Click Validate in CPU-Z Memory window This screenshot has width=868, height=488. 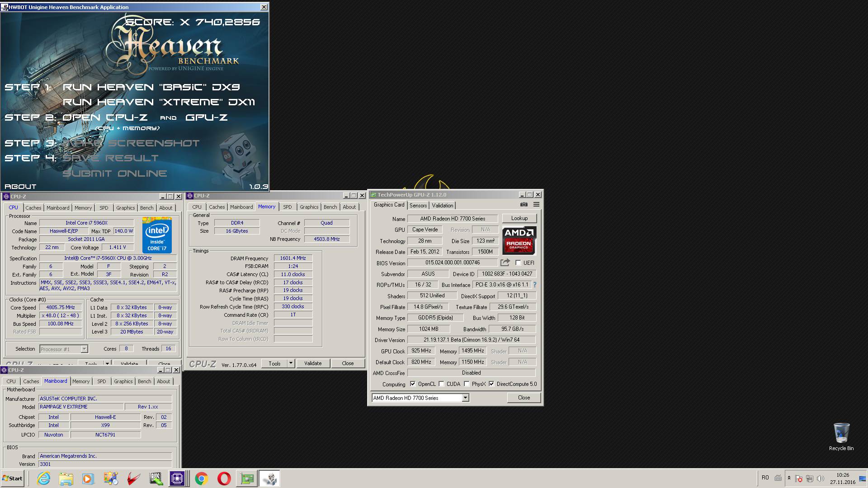[313, 363]
